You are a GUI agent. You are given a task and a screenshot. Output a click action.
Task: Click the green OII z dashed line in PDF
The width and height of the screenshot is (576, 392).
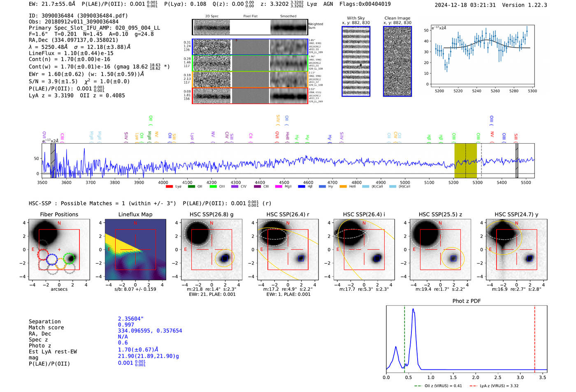(x=404, y=337)
